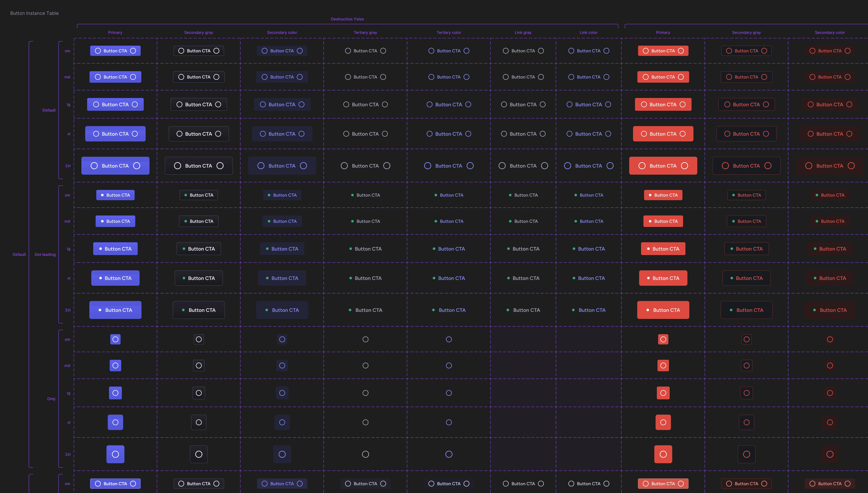Select the 'Link color' column header
Screen dimensions: 868x493
(x=589, y=33)
